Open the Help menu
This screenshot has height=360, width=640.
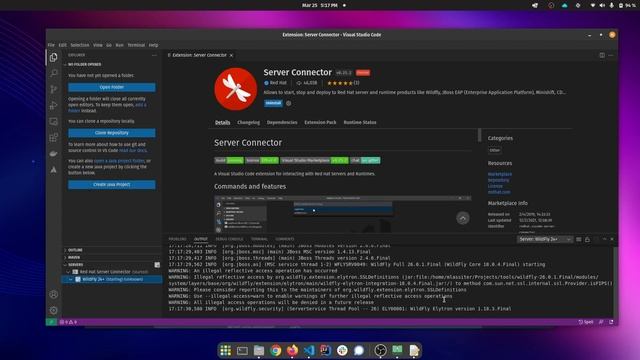pyautogui.click(x=153, y=45)
